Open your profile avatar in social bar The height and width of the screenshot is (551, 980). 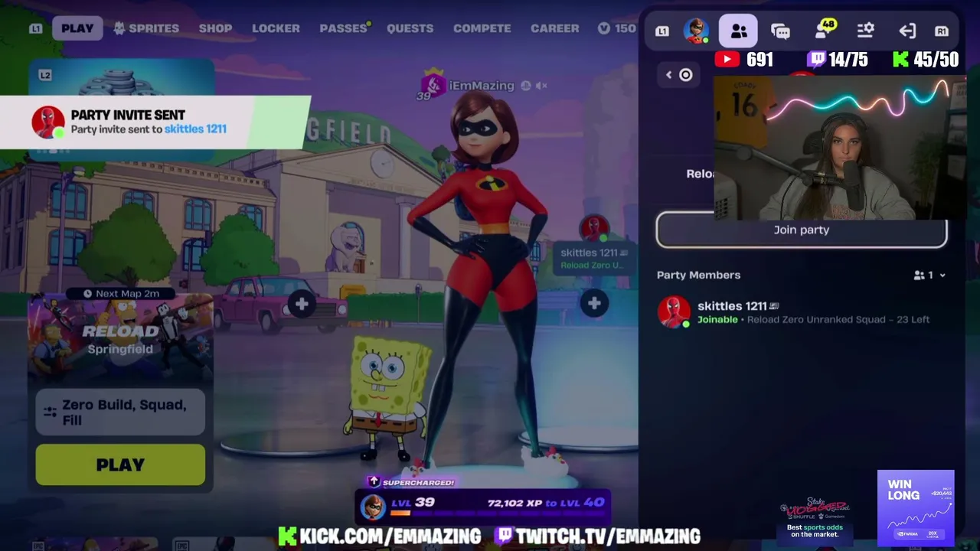coord(697,31)
